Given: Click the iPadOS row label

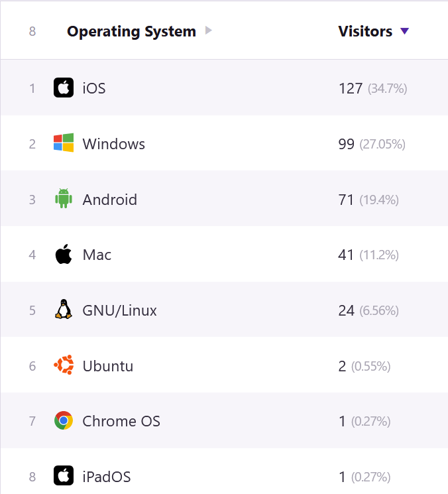Looking at the screenshot, I should click(107, 477).
